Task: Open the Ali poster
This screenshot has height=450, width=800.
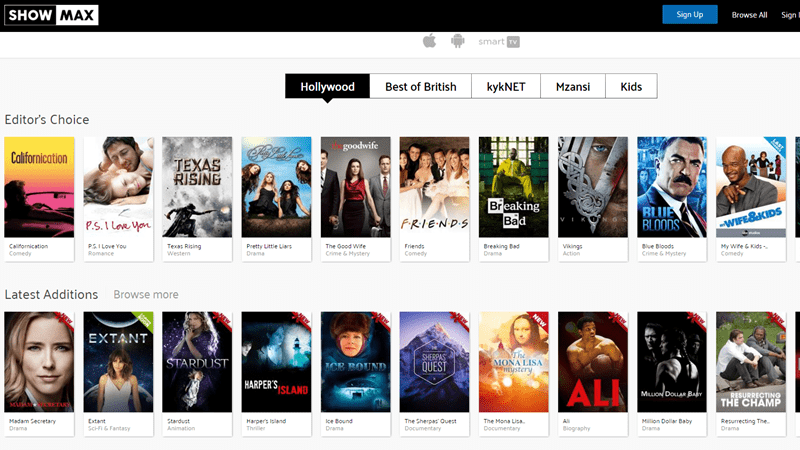Action: 593,362
